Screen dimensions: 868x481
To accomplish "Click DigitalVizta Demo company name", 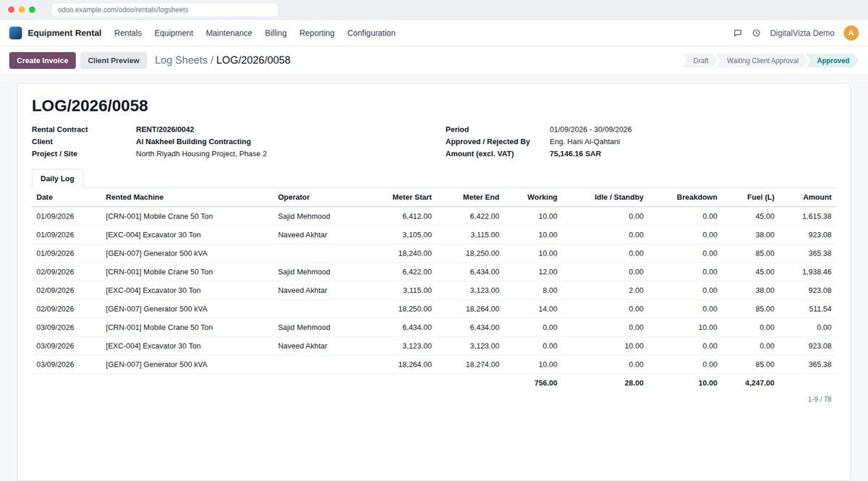I will click(x=802, y=33).
